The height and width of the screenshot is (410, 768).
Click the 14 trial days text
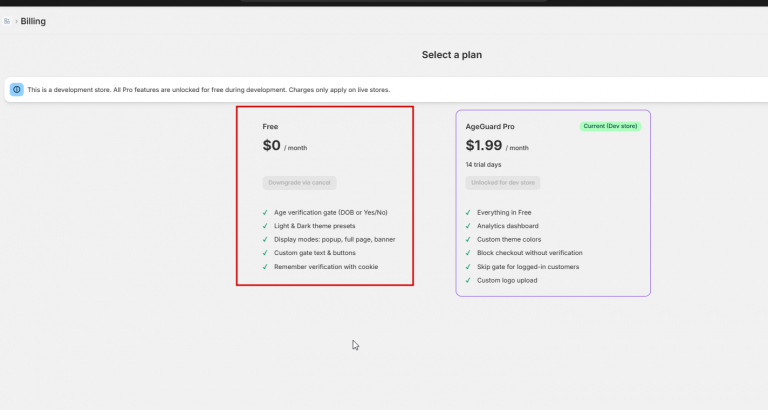pyautogui.click(x=483, y=165)
